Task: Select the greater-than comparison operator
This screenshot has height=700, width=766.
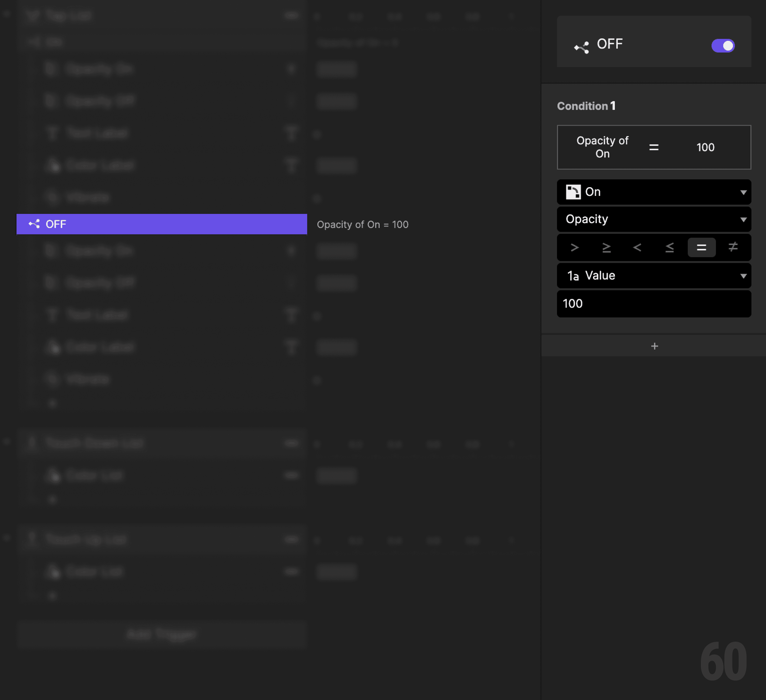Action: (575, 247)
